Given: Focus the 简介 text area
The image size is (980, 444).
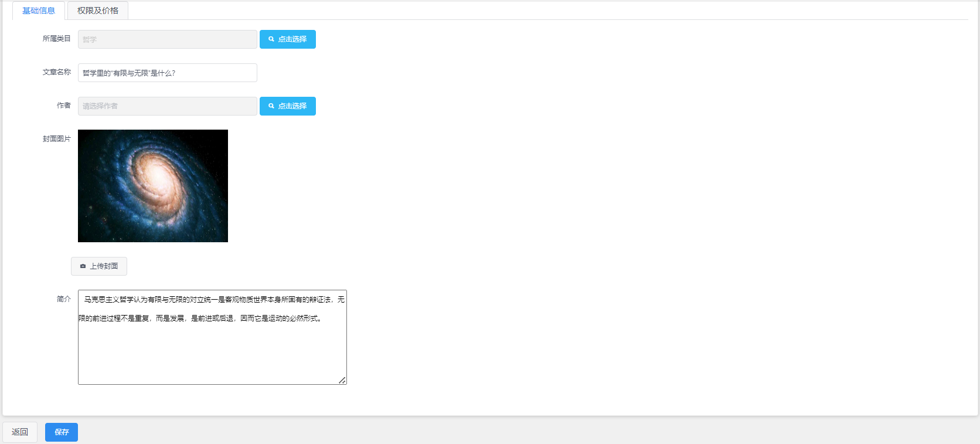Looking at the screenshot, I should (212, 337).
